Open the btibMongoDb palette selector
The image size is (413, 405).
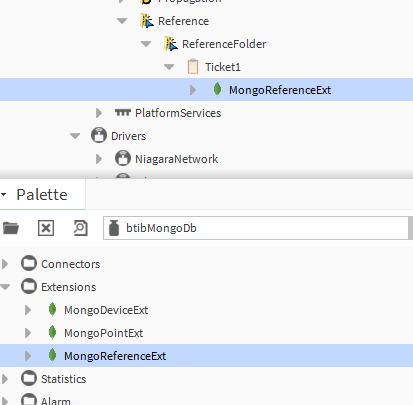[x=256, y=228]
